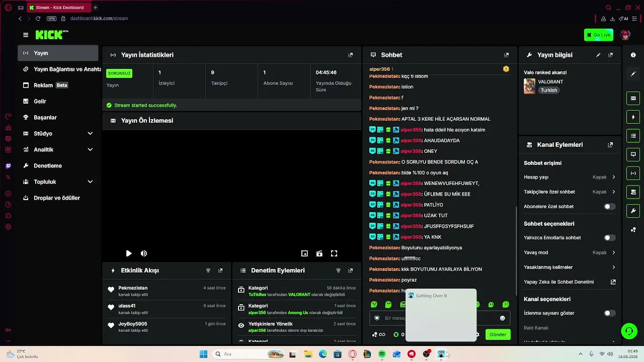Click ulass41 in the activity feed

[127, 306]
